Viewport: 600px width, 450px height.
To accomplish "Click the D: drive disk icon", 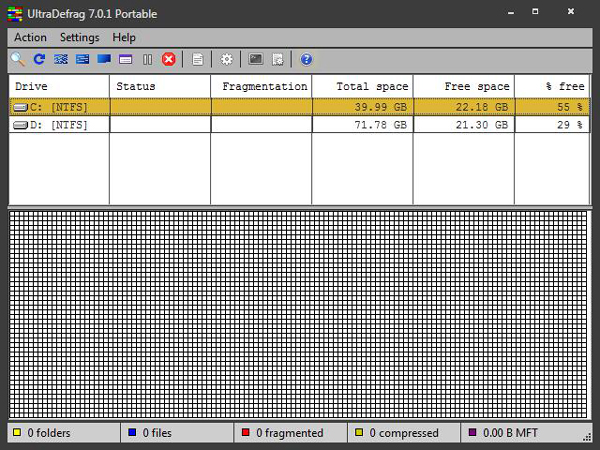I will pyautogui.click(x=20, y=125).
